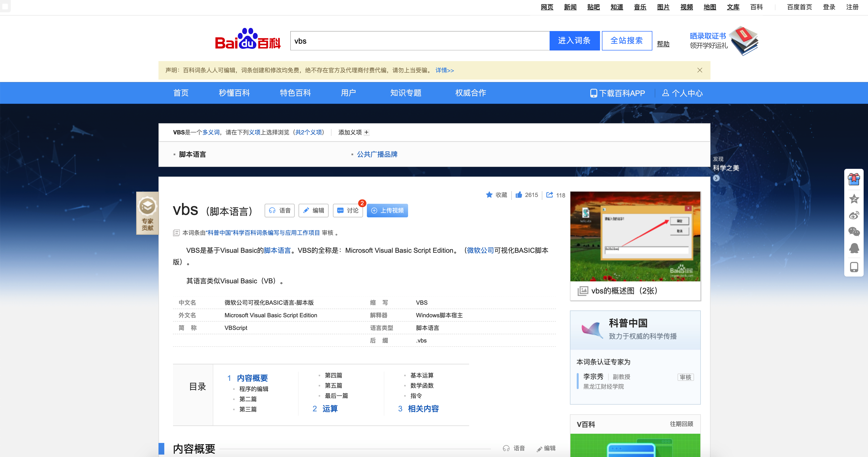
Task: Click the 进入词条 button
Action: pyautogui.click(x=575, y=41)
